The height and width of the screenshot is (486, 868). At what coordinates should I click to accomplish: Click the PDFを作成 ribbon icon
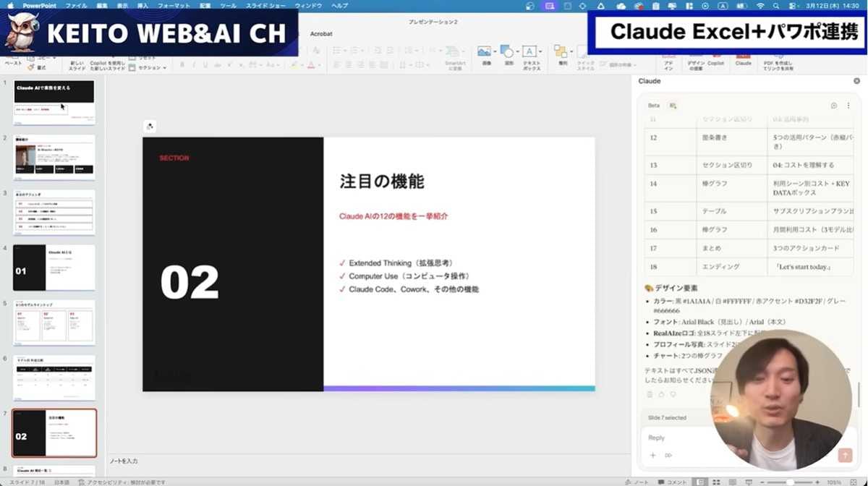coord(779,59)
